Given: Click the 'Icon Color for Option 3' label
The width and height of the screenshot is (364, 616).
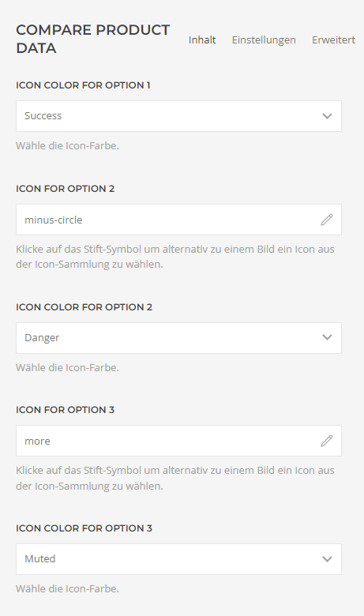Looking at the screenshot, I should [84, 528].
